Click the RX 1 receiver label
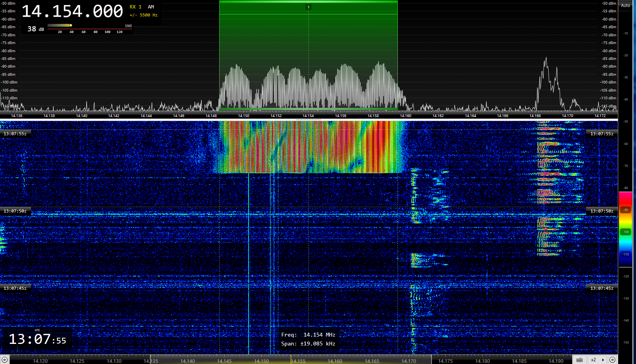Viewport: 636px width, 364px height. [135, 7]
